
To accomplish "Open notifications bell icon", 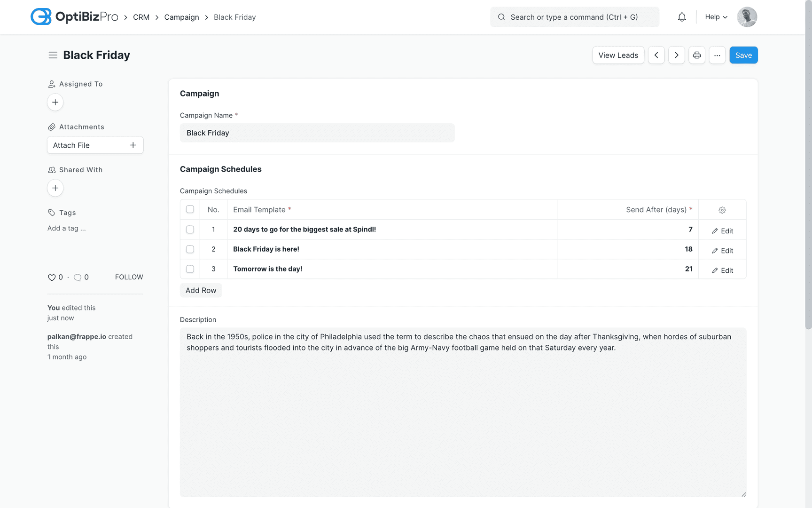I will click(x=682, y=16).
